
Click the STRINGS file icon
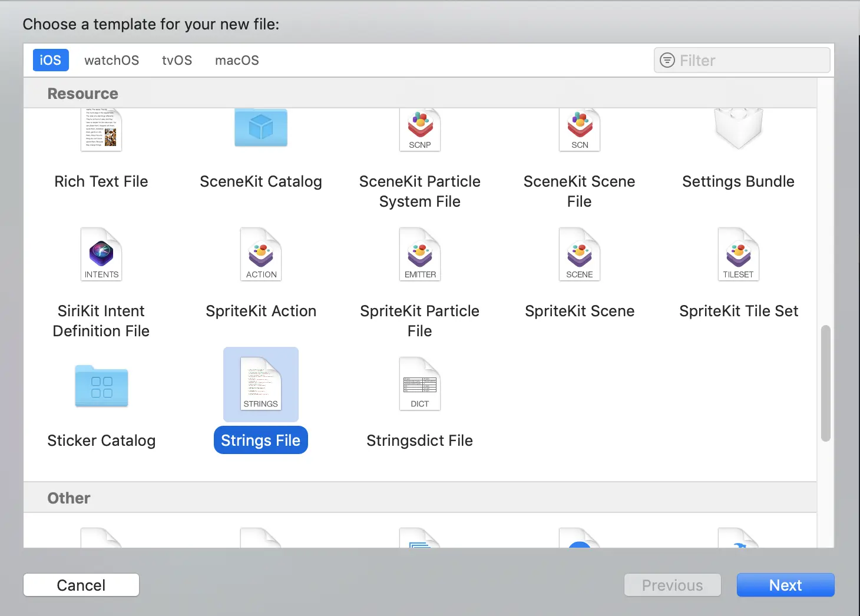(x=261, y=384)
